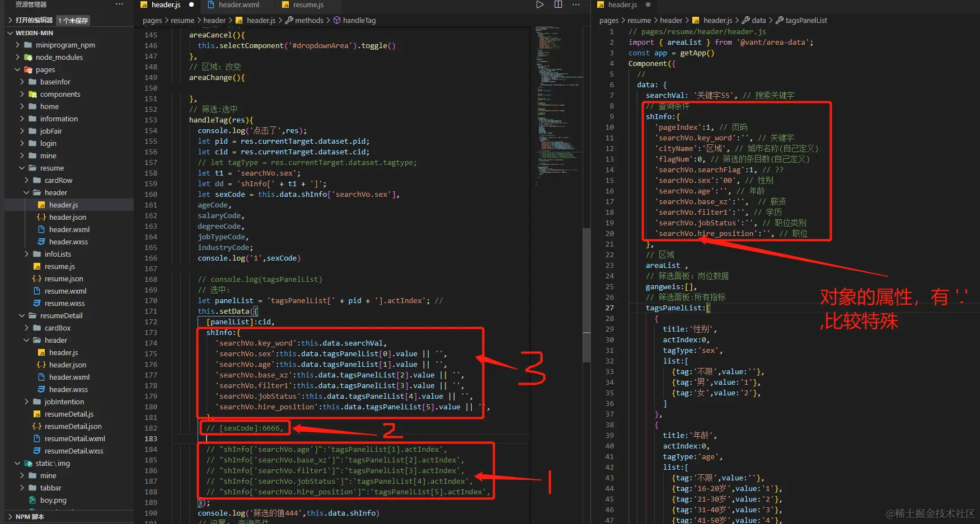Expand the jobFair folder chevron

pyautogui.click(x=22, y=131)
